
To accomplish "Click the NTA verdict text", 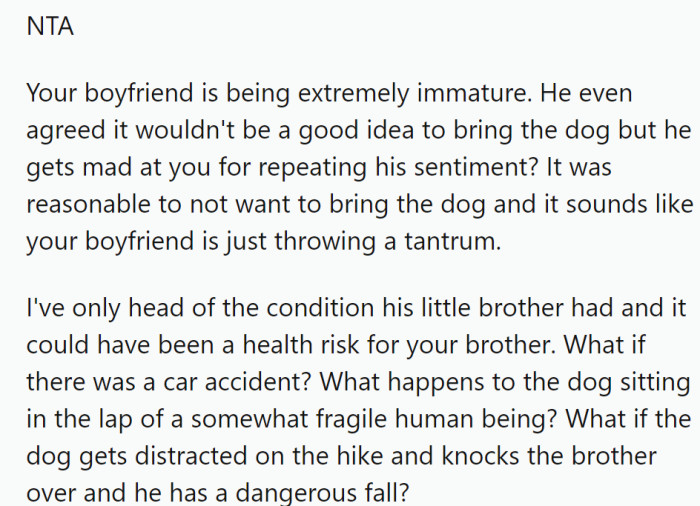I will (50, 26).
